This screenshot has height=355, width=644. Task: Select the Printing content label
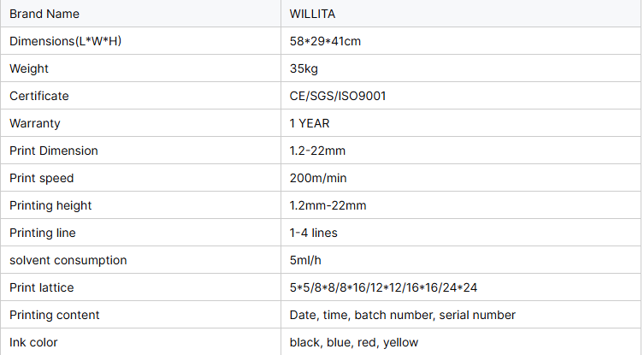coord(55,315)
